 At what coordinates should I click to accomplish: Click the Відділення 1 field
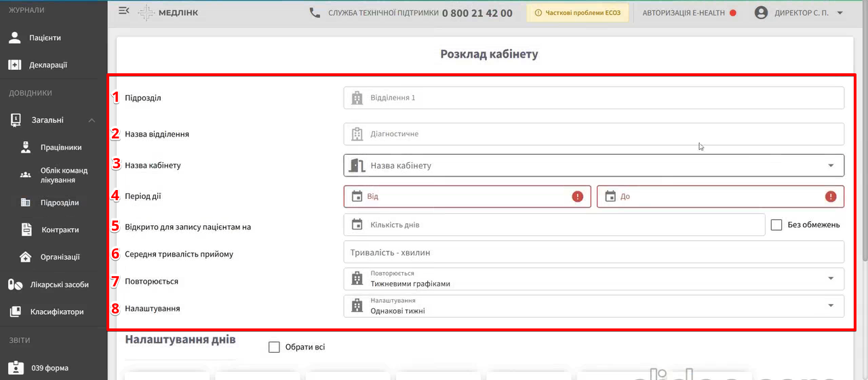594,98
